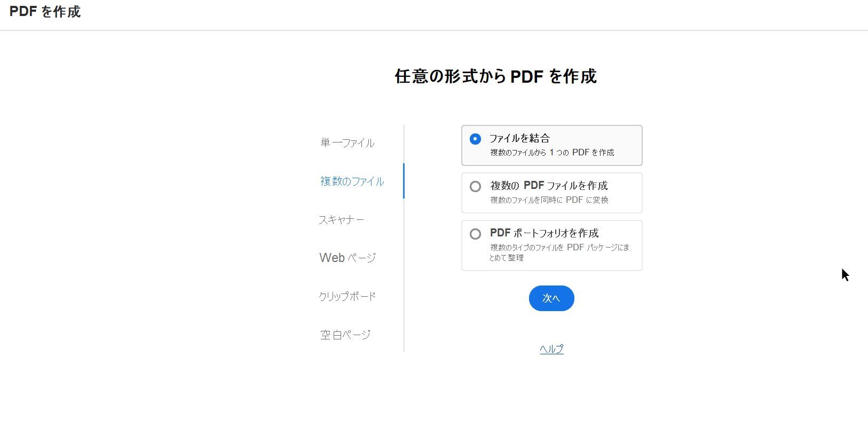Click the highlighted 複数のファイル sidebar entry

click(x=351, y=181)
